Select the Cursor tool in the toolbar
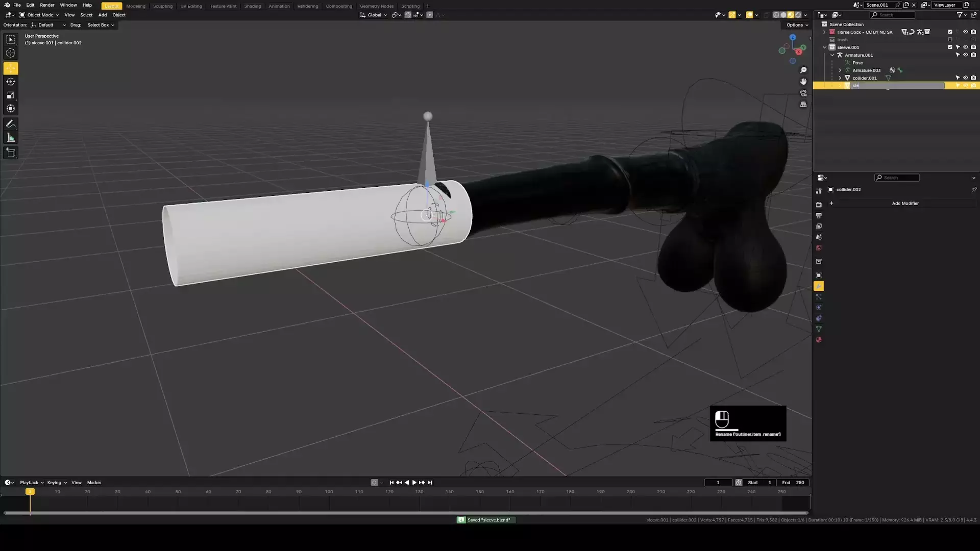Image resolution: width=980 pixels, height=551 pixels. [x=11, y=53]
